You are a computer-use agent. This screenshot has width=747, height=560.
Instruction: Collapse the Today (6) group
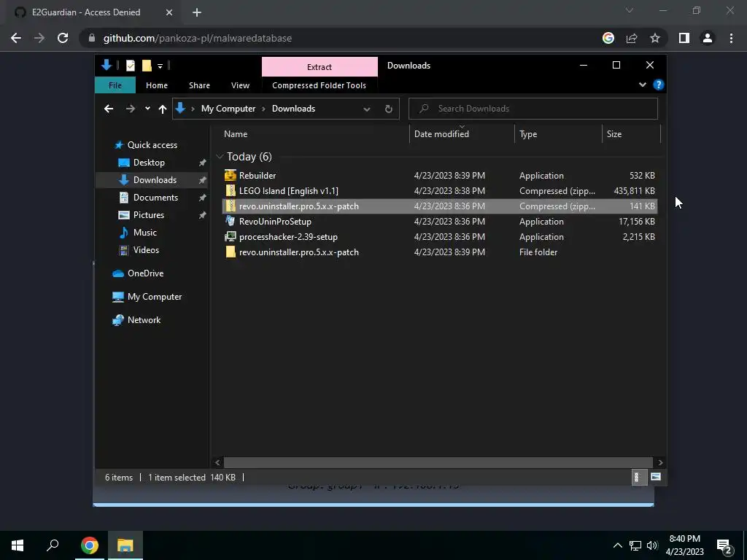(220, 157)
